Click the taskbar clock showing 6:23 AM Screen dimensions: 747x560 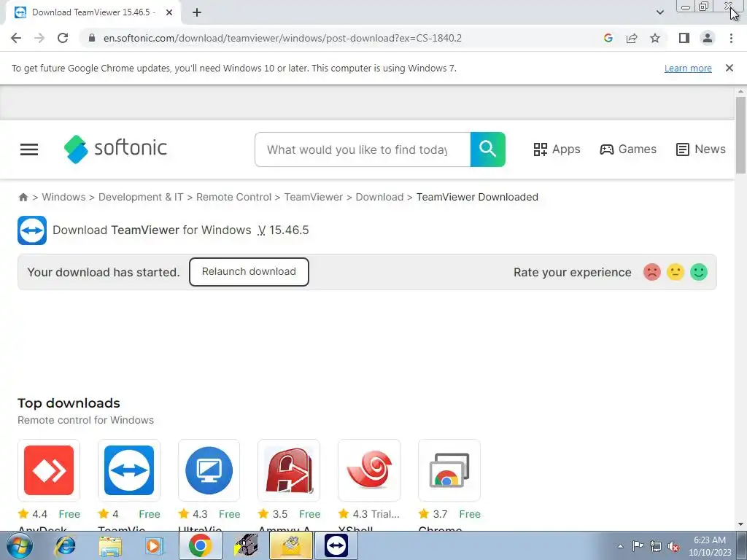pyautogui.click(x=710, y=546)
